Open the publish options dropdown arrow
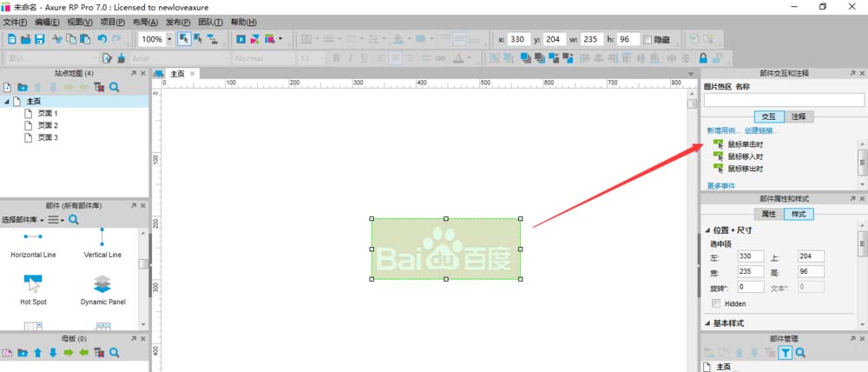 tap(280, 39)
